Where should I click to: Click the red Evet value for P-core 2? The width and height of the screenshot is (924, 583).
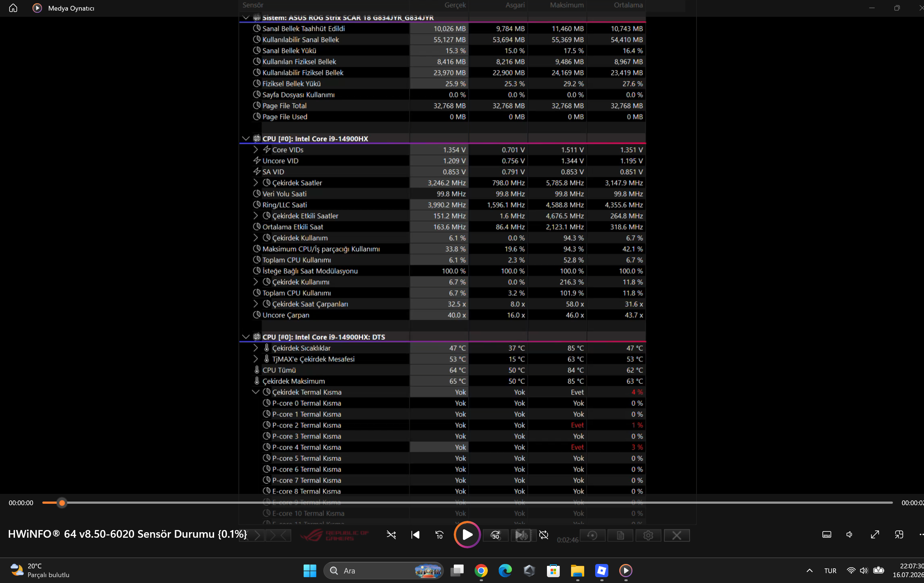(x=577, y=425)
